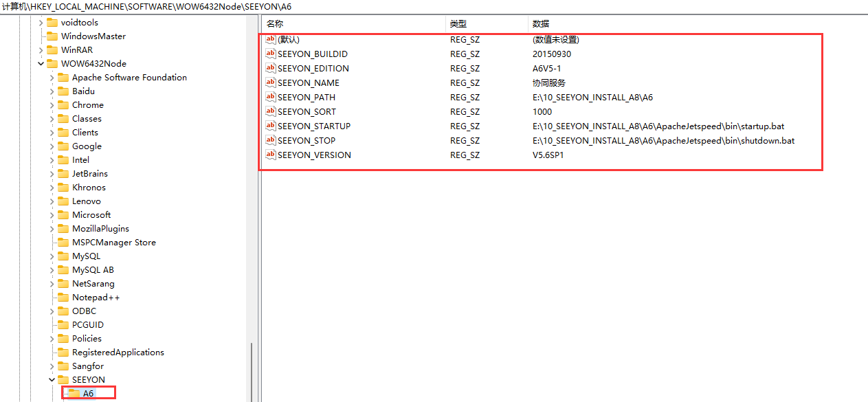Click the string icon beside SEEYON_STARTUP

pos(271,126)
